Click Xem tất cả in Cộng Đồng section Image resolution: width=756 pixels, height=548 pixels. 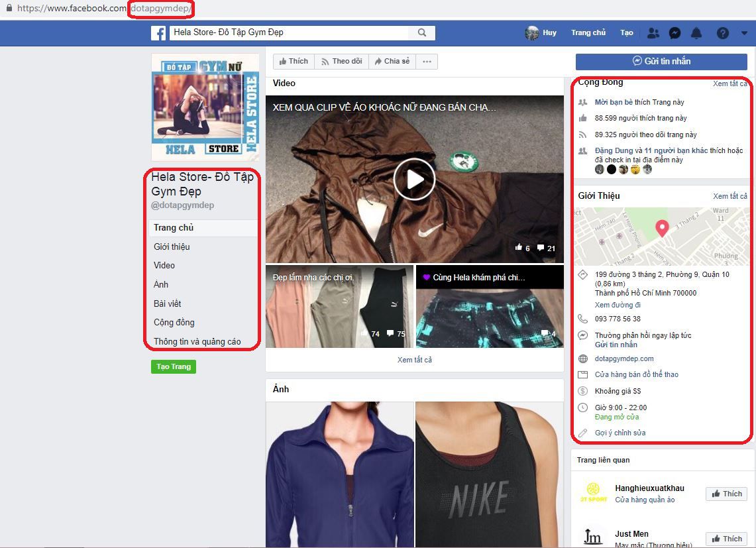(x=730, y=83)
